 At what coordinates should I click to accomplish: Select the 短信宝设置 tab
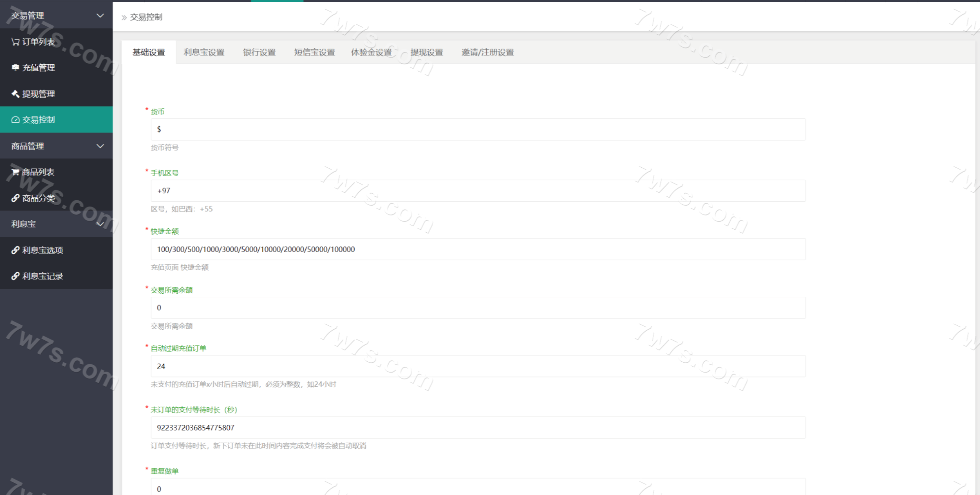coord(314,52)
